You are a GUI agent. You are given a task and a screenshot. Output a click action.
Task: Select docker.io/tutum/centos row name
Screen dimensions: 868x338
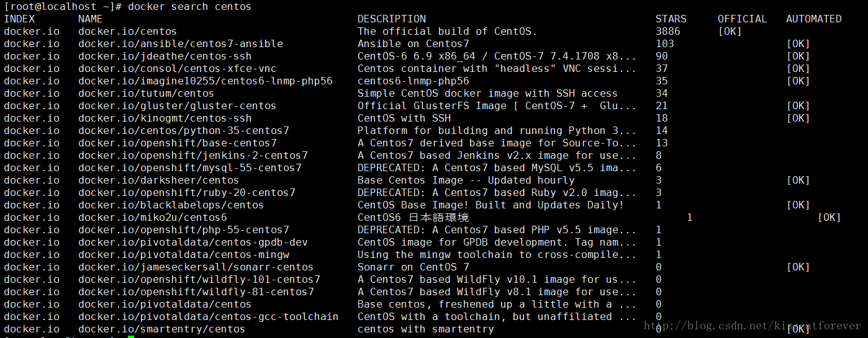146,93
